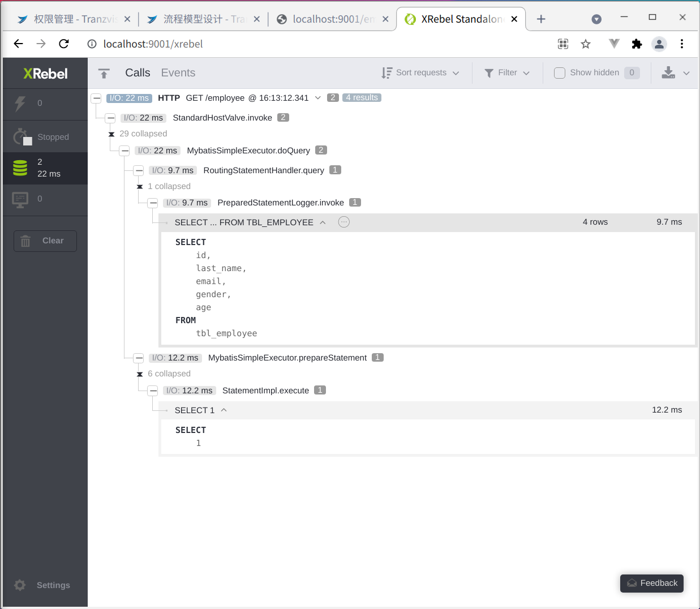Viewport: 700px width, 609px height.
Task: Open the tab search dropdown circle icon
Action: 596,19
